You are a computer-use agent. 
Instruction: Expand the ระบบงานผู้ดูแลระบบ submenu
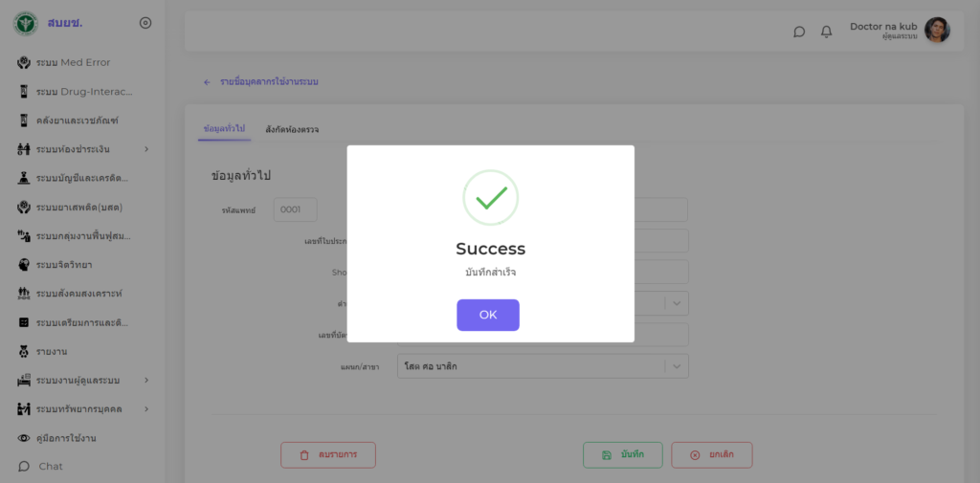[x=146, y=381]
